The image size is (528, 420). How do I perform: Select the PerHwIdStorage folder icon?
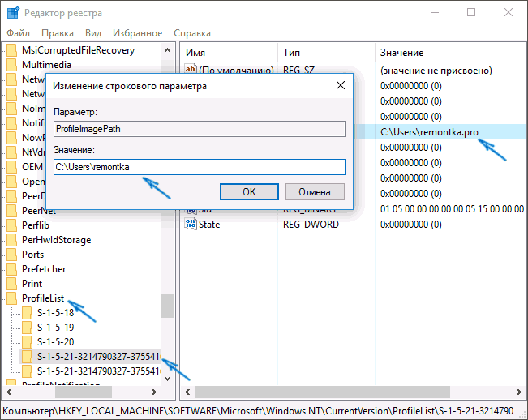[12, 240]
